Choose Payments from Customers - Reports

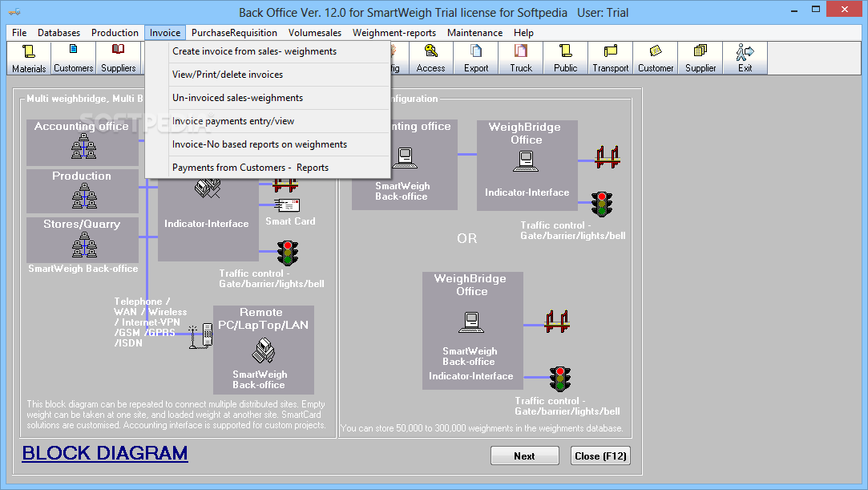[268, 168]
